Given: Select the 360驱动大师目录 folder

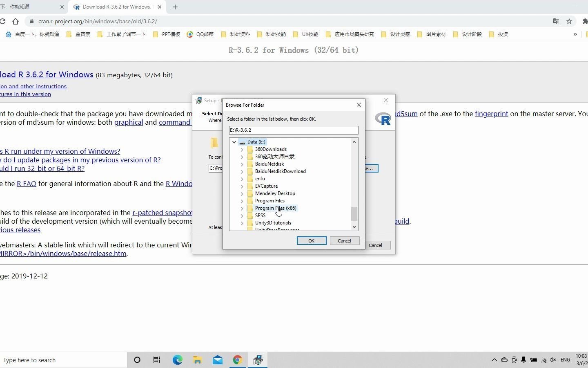Looking at the screenshot, I should [274, 157].
